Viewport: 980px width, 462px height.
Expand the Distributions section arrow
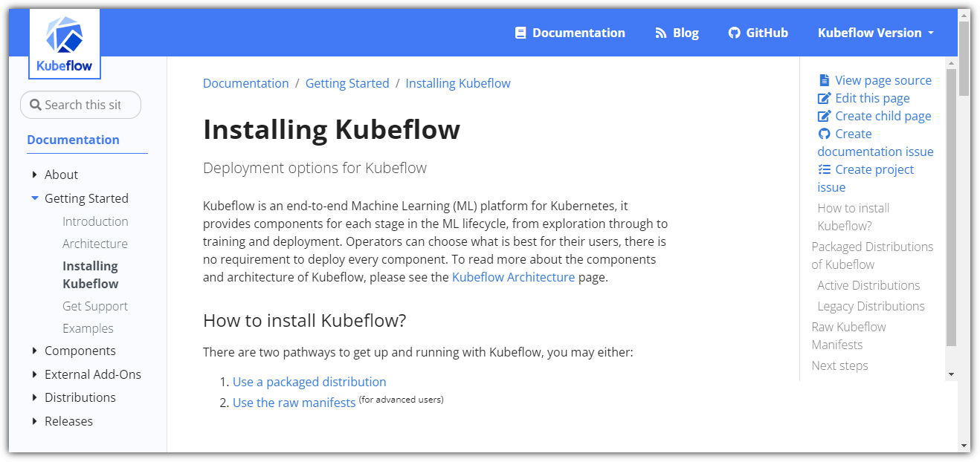[34, 397]
